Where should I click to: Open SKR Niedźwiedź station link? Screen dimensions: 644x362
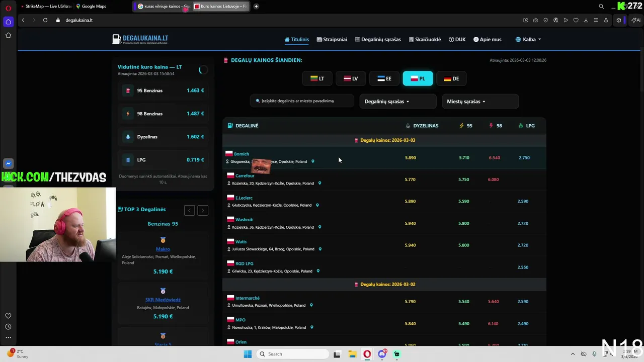(x=163, y=300)
